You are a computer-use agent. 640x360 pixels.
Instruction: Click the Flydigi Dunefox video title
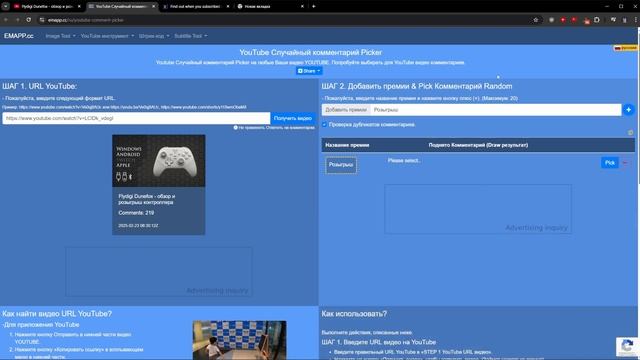pos(147,199)
